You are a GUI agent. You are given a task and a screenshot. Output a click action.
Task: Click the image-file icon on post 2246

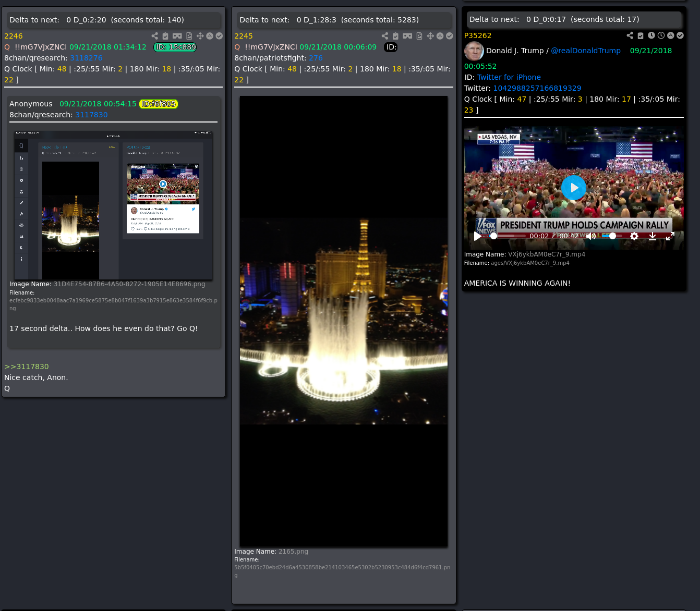(189, 36)
